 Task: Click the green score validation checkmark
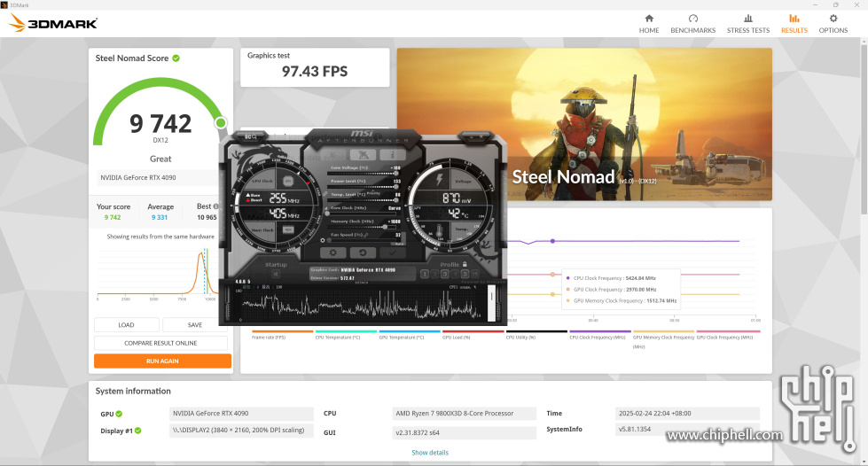click(x=176, y=58)
